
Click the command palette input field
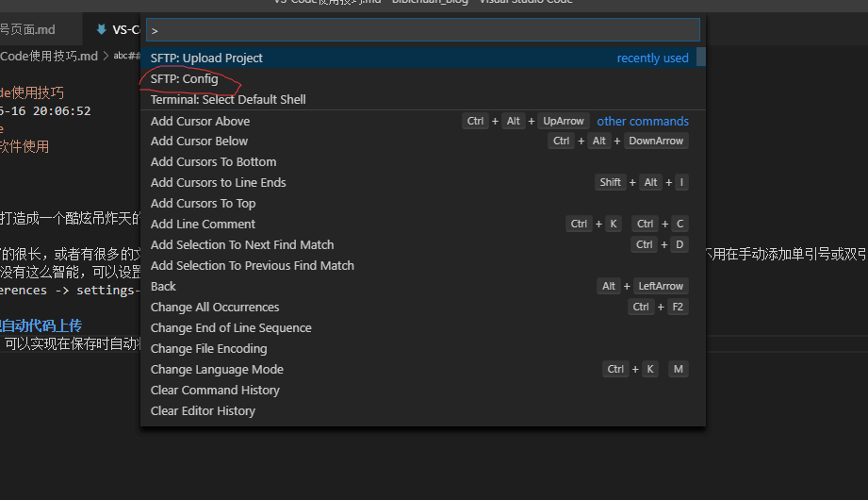coord(422,30)
